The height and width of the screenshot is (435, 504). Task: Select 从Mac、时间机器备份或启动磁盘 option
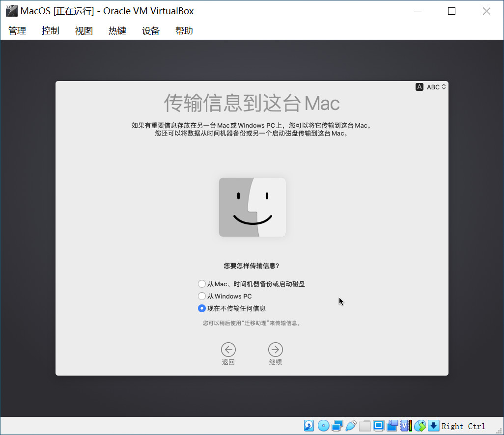click(252, 284)
